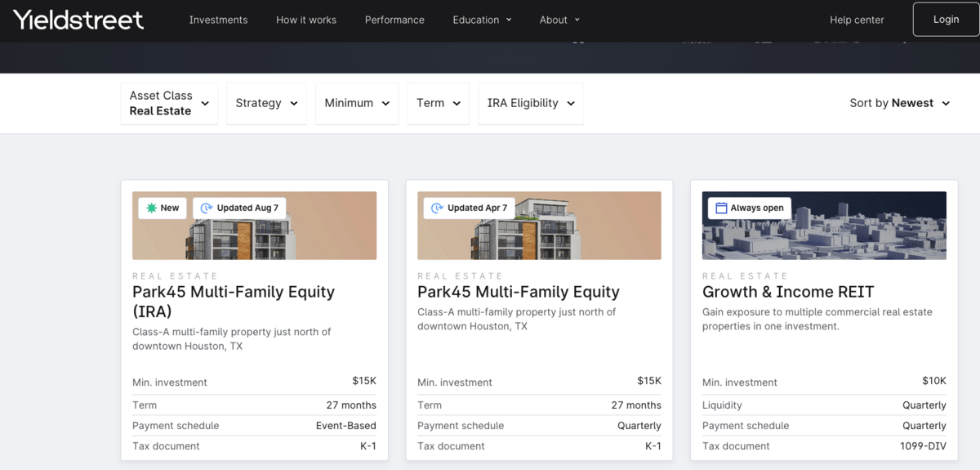Screen dimensions: 980x470
Task: Click the New badge on first card
Action: tap(163, 208)
